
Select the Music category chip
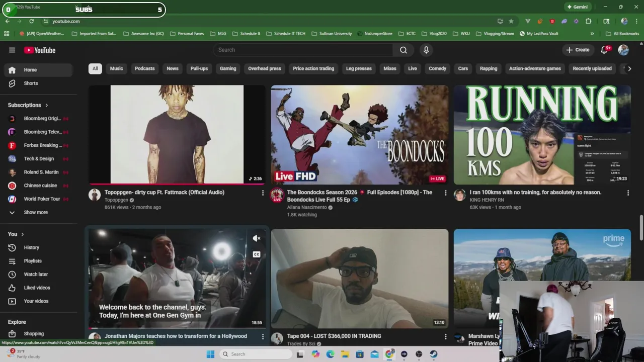coord(116,68)
